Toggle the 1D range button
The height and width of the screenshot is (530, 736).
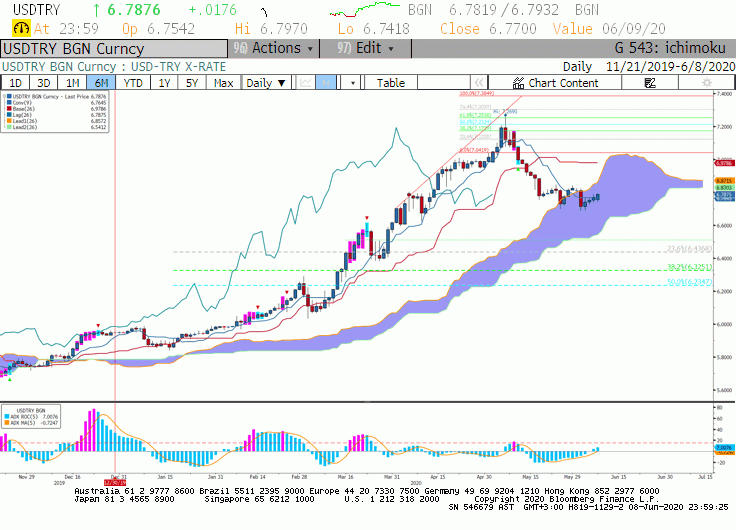tap(15, 83)
